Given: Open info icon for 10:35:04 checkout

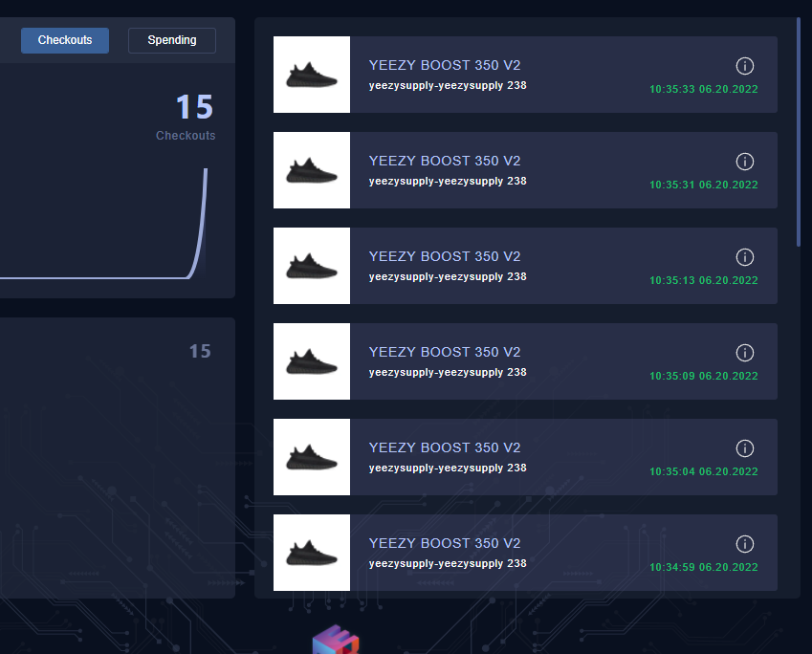Looking at the screenshot, I should click(x=745, y=448).
